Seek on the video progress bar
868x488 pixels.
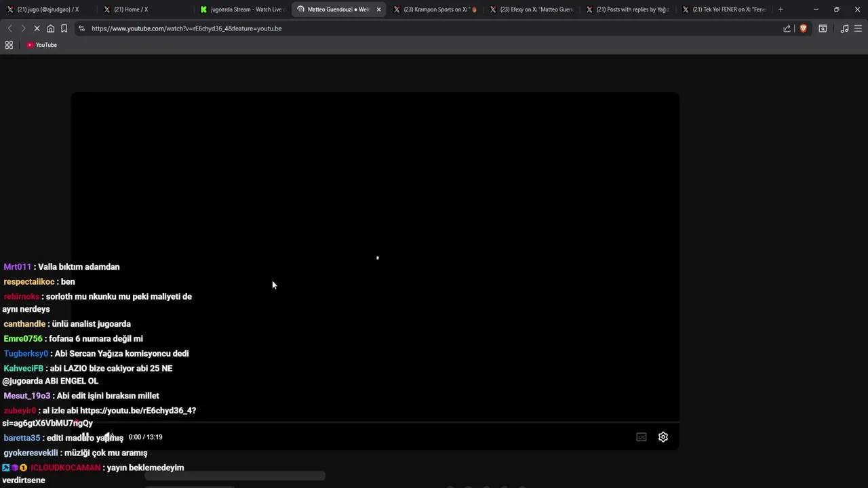point(375,422)
